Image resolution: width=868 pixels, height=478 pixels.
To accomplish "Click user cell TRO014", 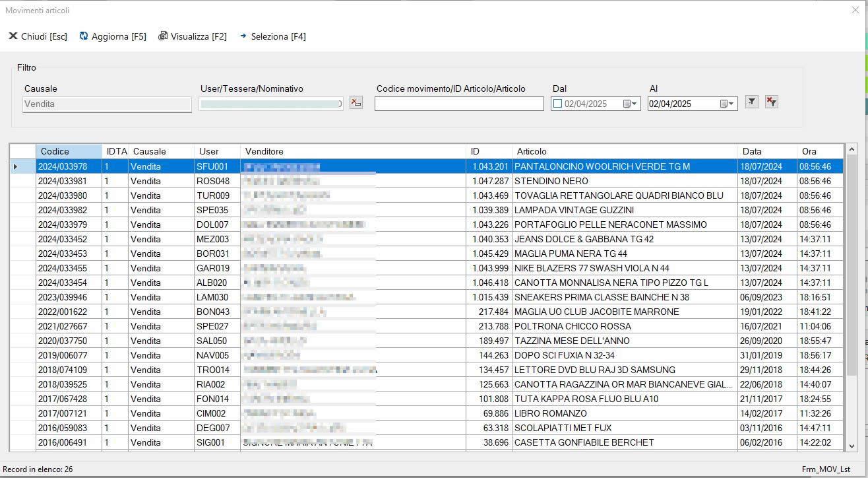I will click(217, 370).
